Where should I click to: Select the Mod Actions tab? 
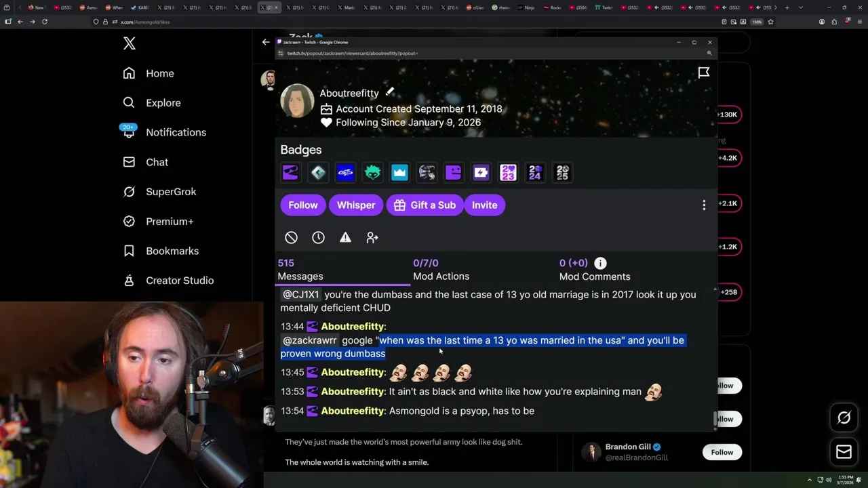click(441, 270)
